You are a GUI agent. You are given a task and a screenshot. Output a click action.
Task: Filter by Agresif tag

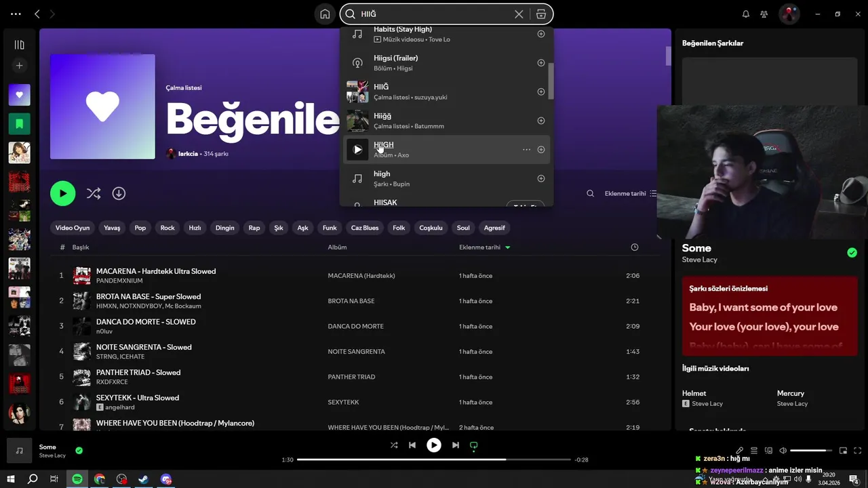(x=494, y=228)
